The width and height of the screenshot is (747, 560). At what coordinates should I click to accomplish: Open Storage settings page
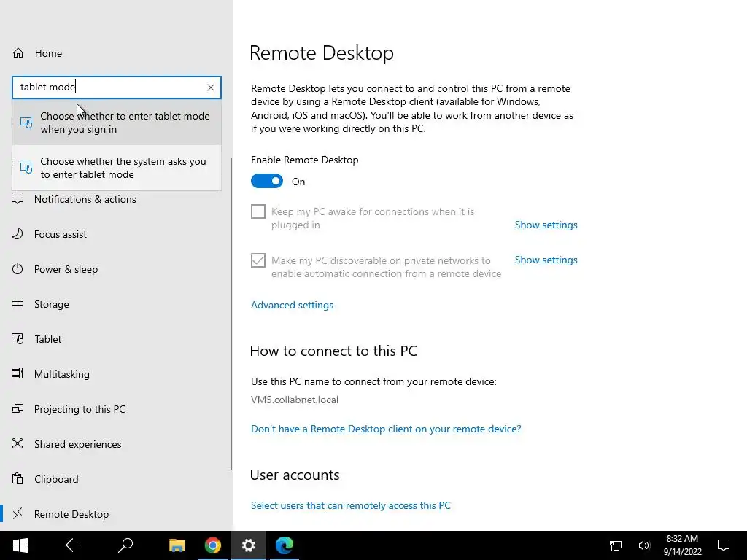[x=52, y=304]
